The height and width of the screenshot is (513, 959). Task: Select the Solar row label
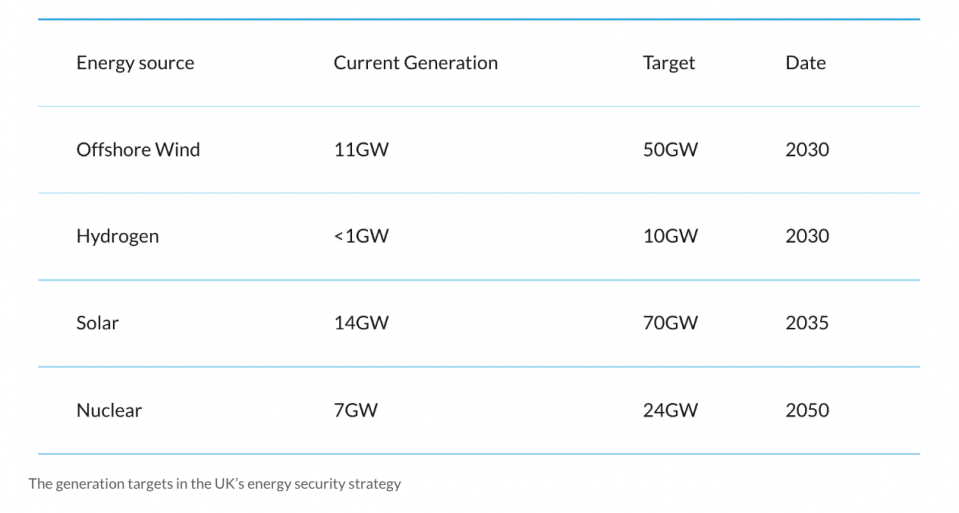(x=97, y=323)
